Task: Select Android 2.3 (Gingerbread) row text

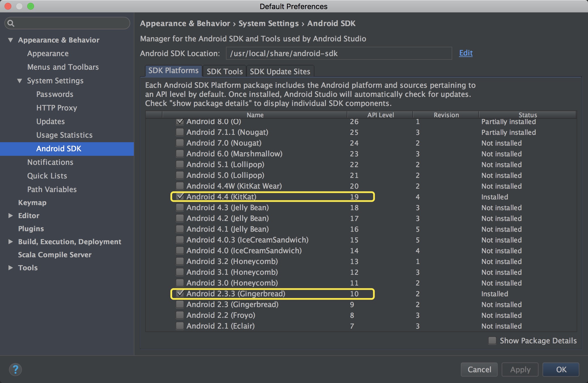Action: (232, 305)
